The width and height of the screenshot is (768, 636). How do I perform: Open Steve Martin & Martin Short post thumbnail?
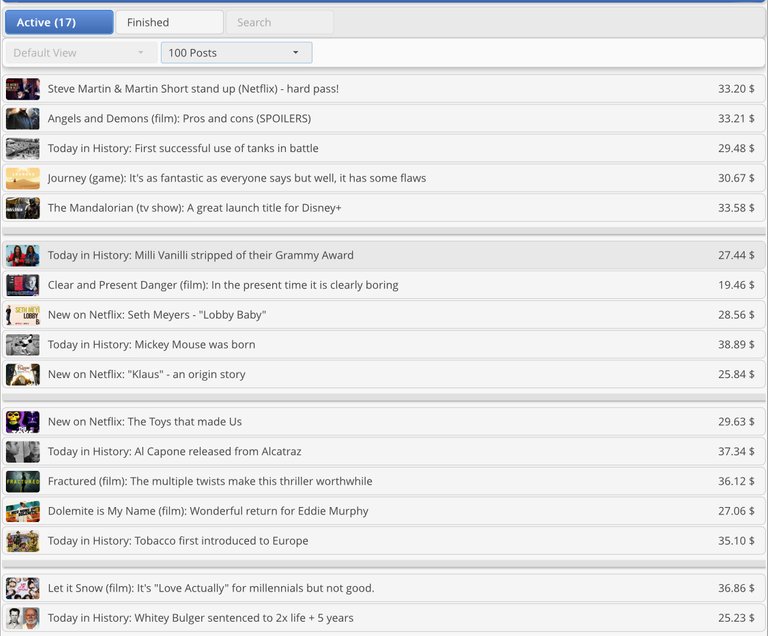tap(23, 89)
